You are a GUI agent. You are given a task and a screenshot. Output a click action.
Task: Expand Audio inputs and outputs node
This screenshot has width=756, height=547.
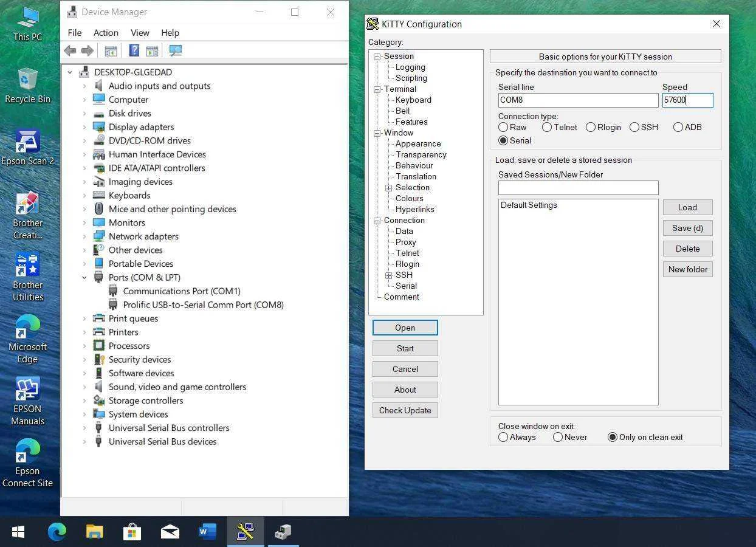click(x=84, y=86)
